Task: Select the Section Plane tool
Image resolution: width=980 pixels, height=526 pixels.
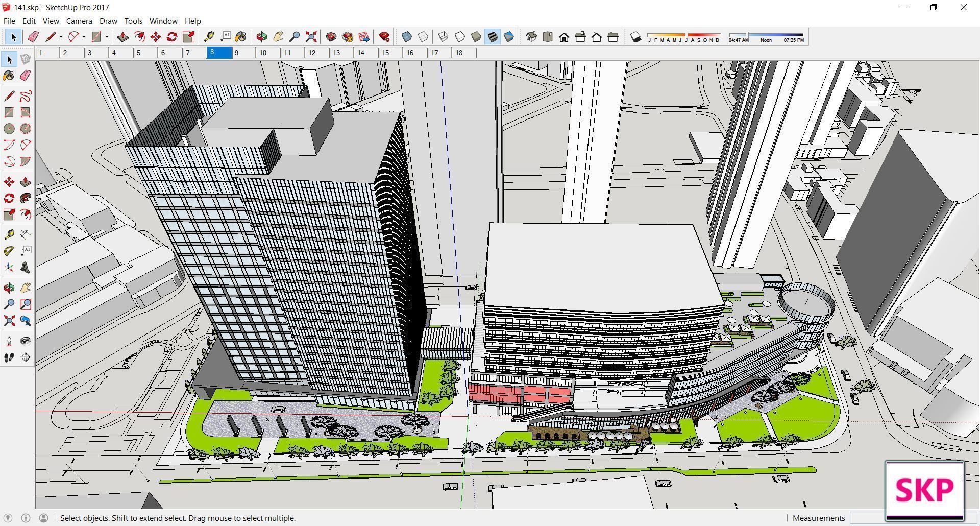Action: click(26, 357)
